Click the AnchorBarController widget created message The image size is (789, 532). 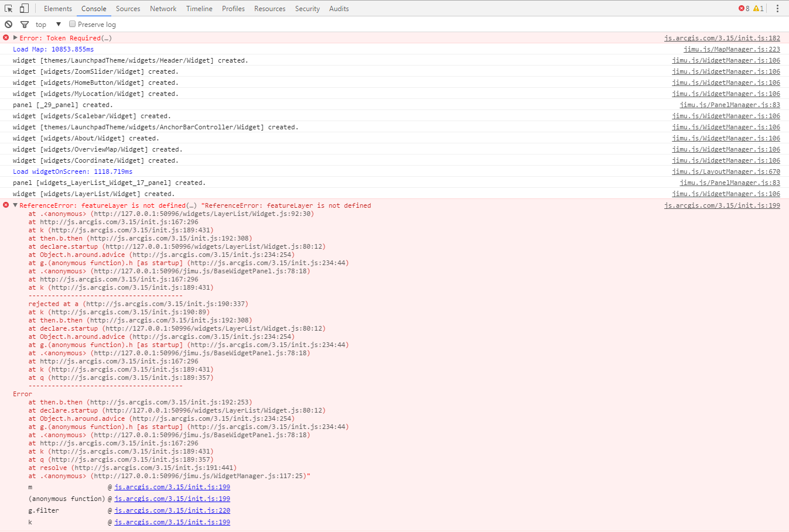pos(156,127)
